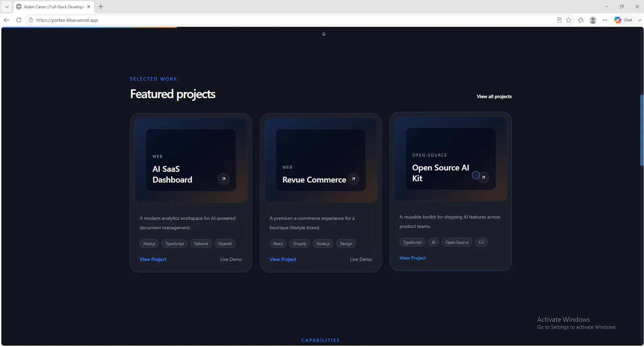Open the AI SaaS Dashboard arrow icon

224,179
